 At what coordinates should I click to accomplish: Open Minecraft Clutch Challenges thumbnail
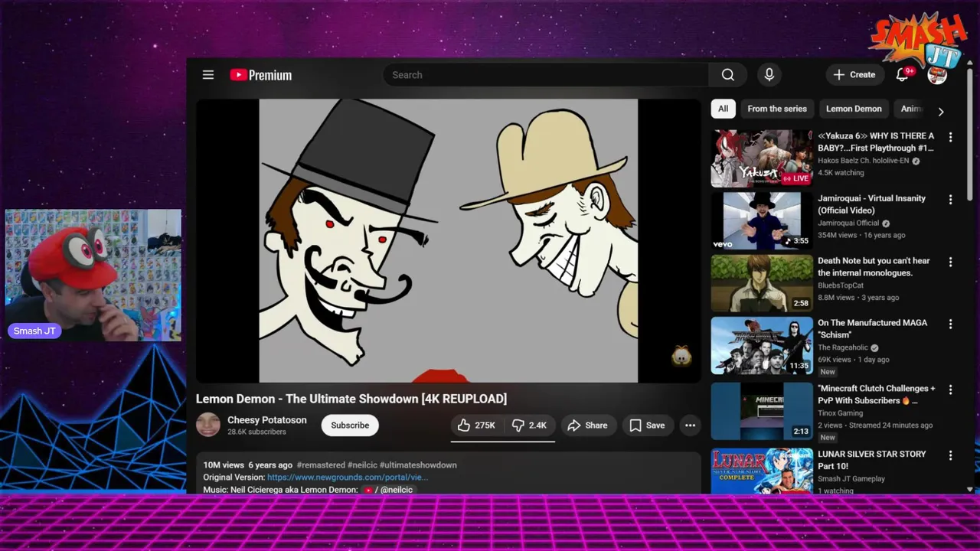pos(762,411)
